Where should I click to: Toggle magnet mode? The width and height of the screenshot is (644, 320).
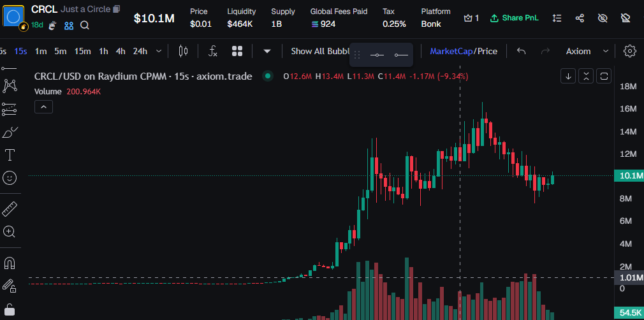10,263
